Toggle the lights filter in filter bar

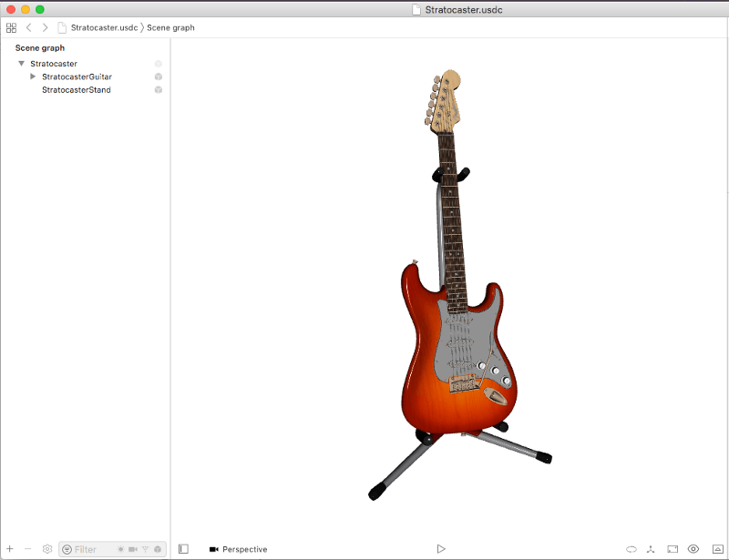coord(120,549)
